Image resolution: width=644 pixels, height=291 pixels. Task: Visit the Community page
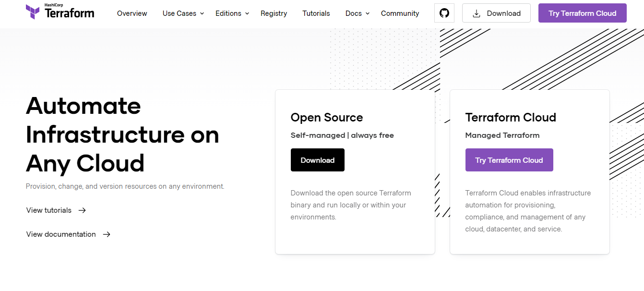click(400, 13)
